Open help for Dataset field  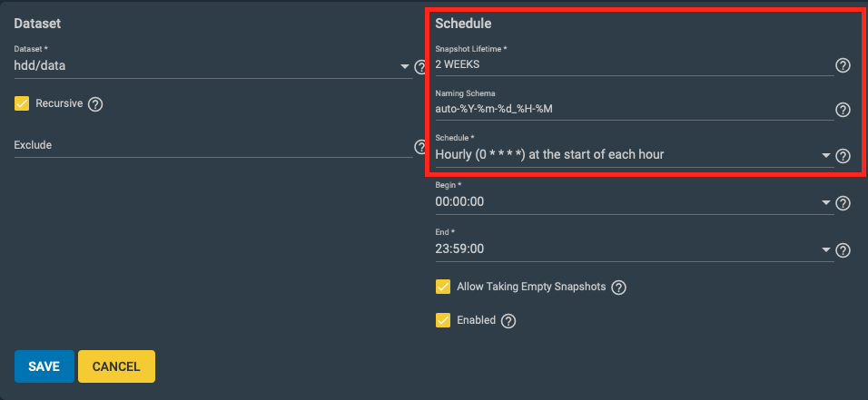click(419, 67)
